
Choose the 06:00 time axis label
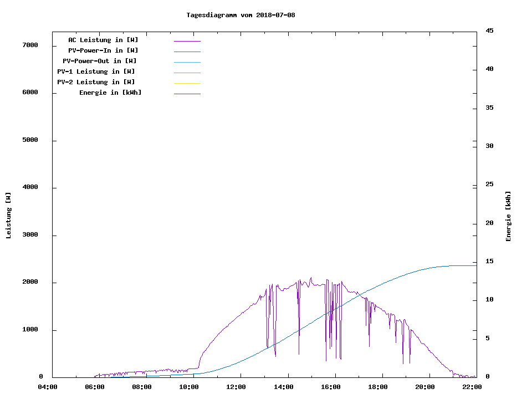point(95,387)
